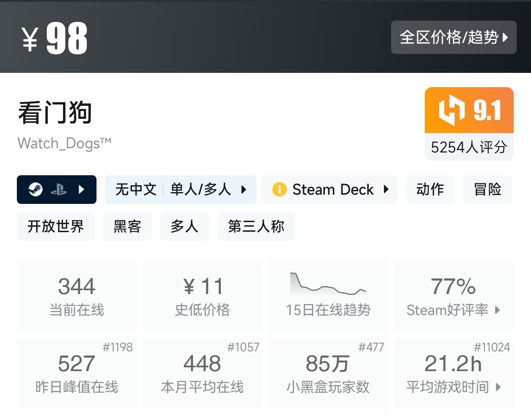
Task: Expand arrow beside Steam好评率
Action: point(498,310)
